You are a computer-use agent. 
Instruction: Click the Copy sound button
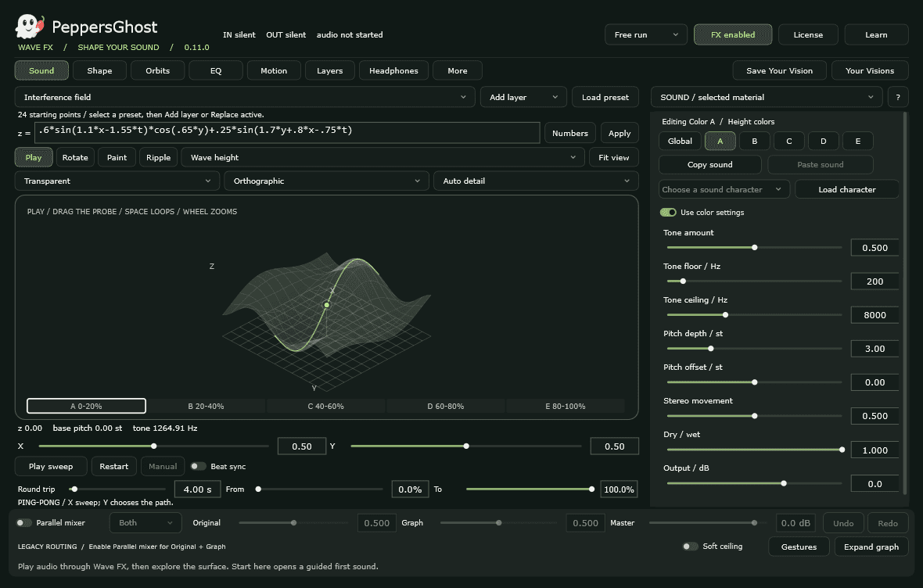710,165
